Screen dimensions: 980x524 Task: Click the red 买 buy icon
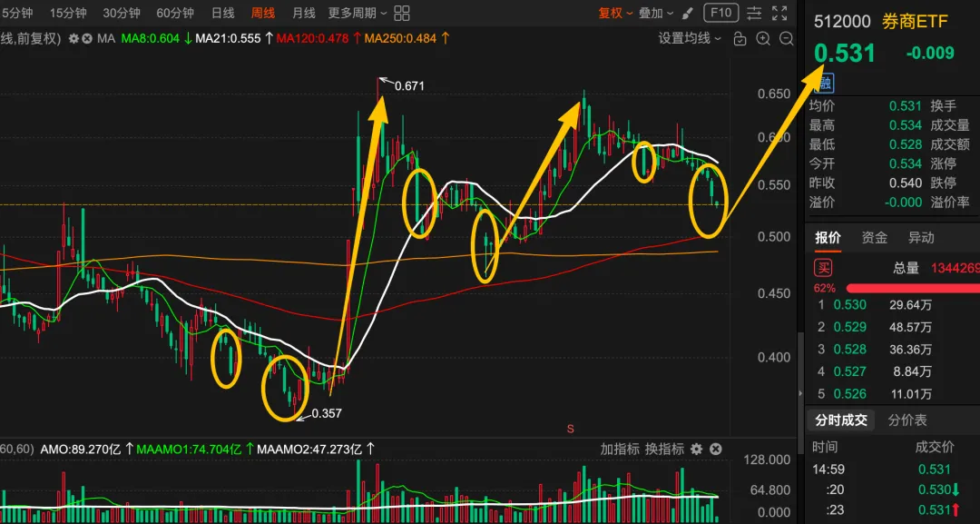(824, 268)
